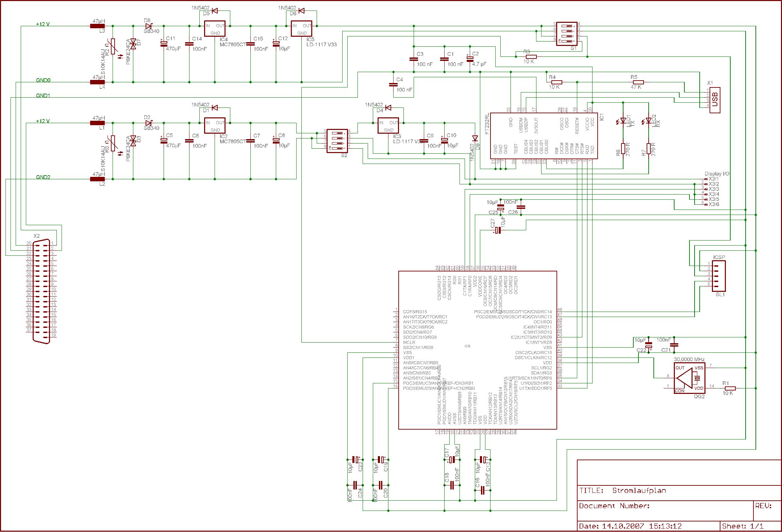Select the 47 K resistor R5
782x532 pixels.
638,82
